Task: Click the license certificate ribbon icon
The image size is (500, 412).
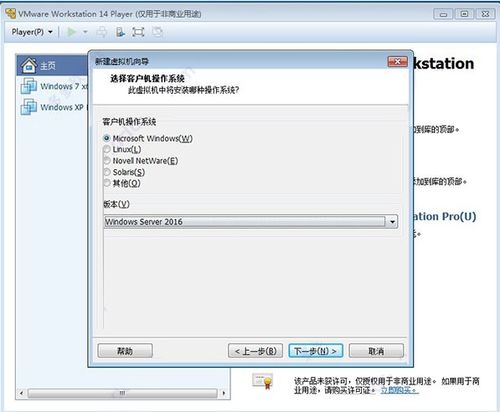Action: [263, 381]
